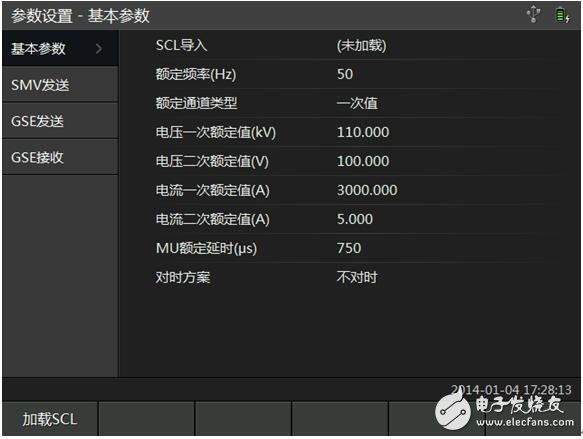This screenshot has width=583, height=439.
Task: Click the USB connection status icon
Action: coord(534,14)
